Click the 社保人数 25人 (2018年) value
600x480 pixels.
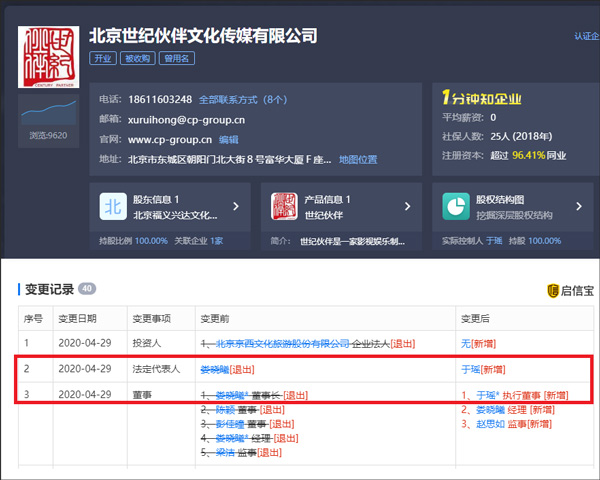pyautogui.click(x=521, y=136)
